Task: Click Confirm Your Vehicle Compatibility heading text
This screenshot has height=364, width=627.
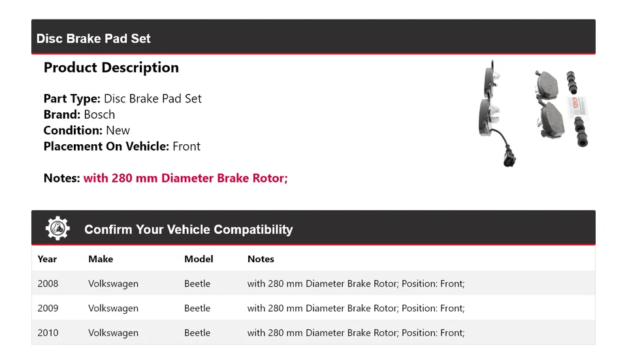Action: point(188,230)
